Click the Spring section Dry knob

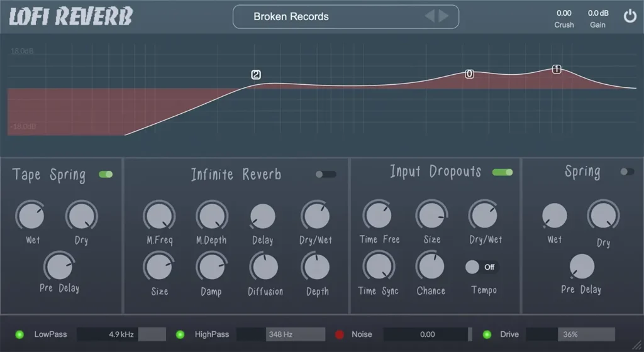pyautogui.click(x=603, y=216)
